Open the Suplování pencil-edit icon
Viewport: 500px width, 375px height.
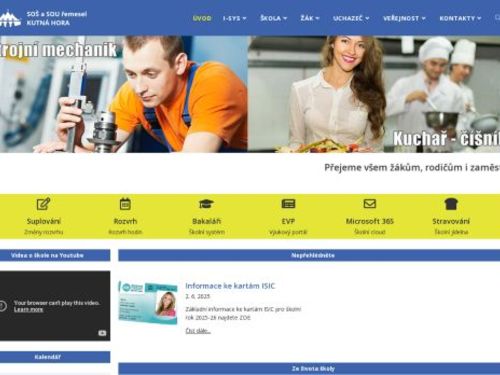coord(43,204)
